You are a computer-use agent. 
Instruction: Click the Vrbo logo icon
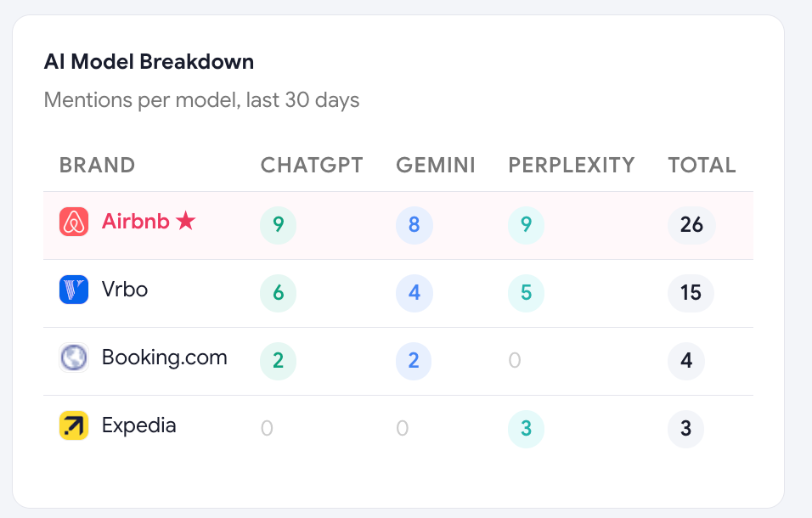pos(74,290)
